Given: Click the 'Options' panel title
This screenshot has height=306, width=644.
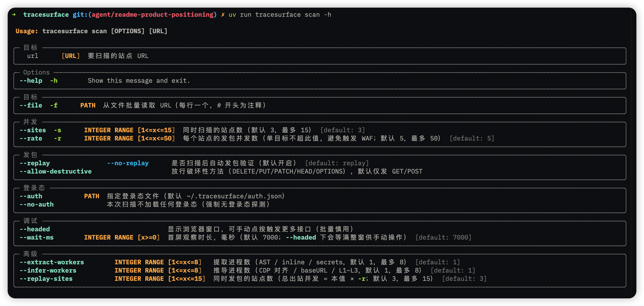Looking at the screenshot, I should (x=37, y=72).
